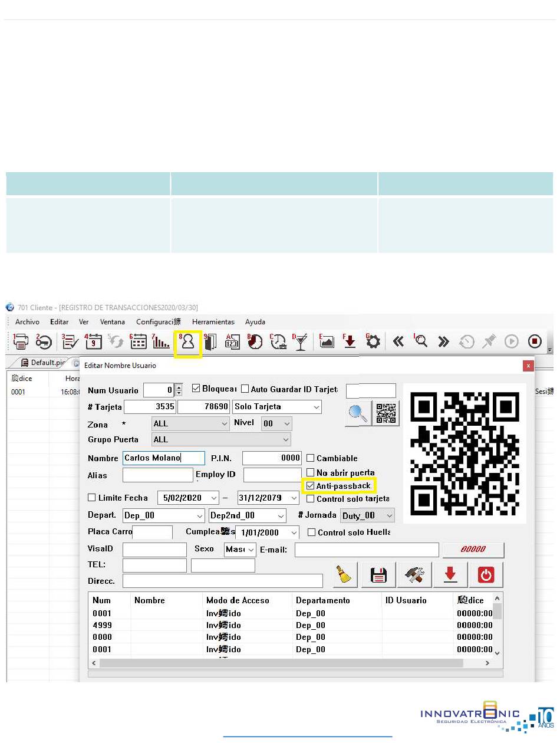Open the user profile icon numbered 8
The height and width of the screenshot is (743, 560).
point(188,343)
